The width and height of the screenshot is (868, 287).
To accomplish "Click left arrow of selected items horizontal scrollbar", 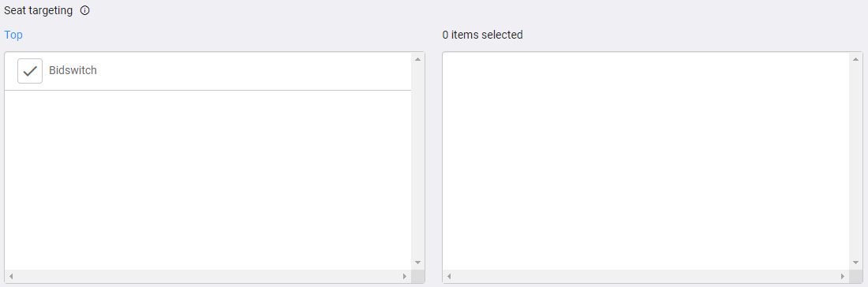I will click(450, 276).
